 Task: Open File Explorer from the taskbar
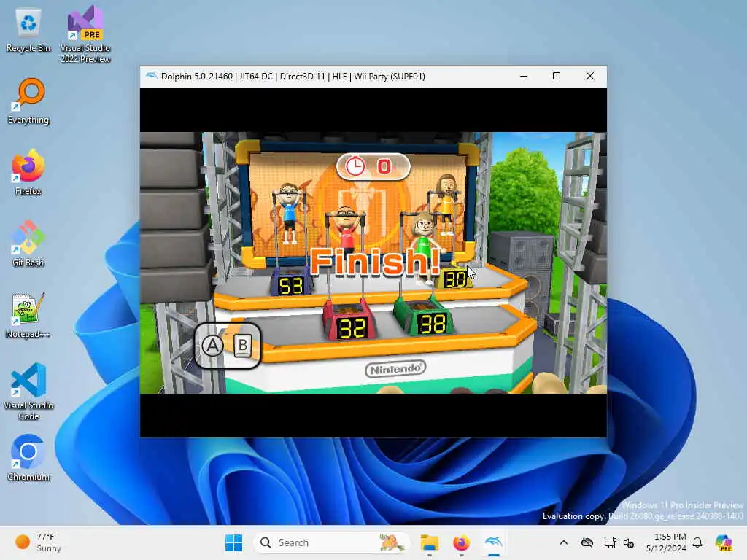(x=429, y=542)
